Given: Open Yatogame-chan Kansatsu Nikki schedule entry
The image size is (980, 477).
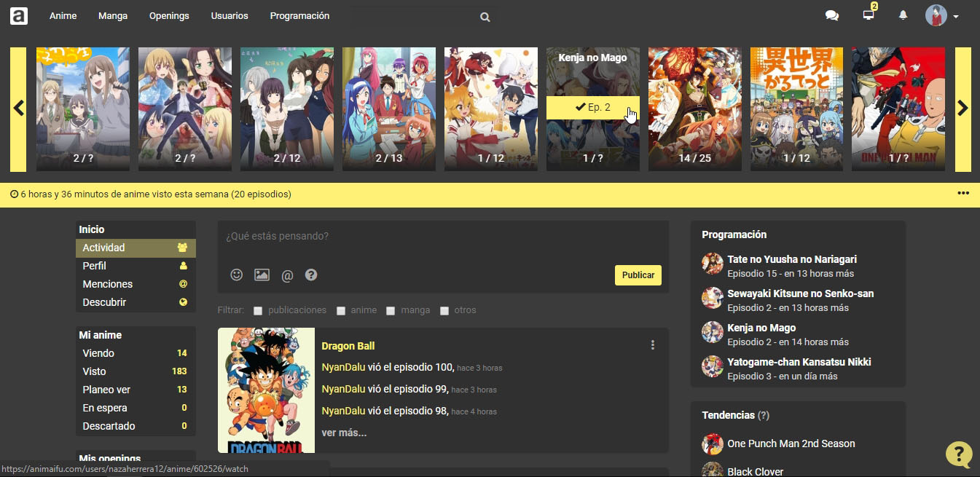Looking at the screenshot, I should (799, 362).
